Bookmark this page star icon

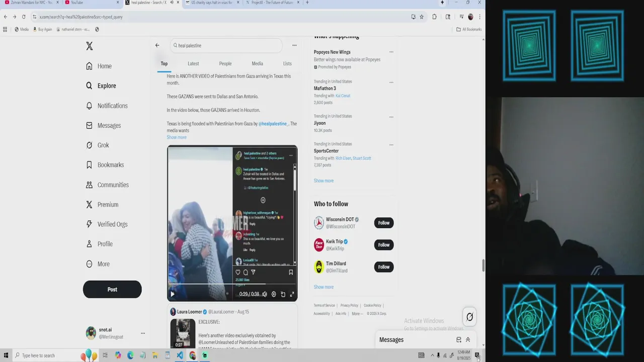pos(422,17)
